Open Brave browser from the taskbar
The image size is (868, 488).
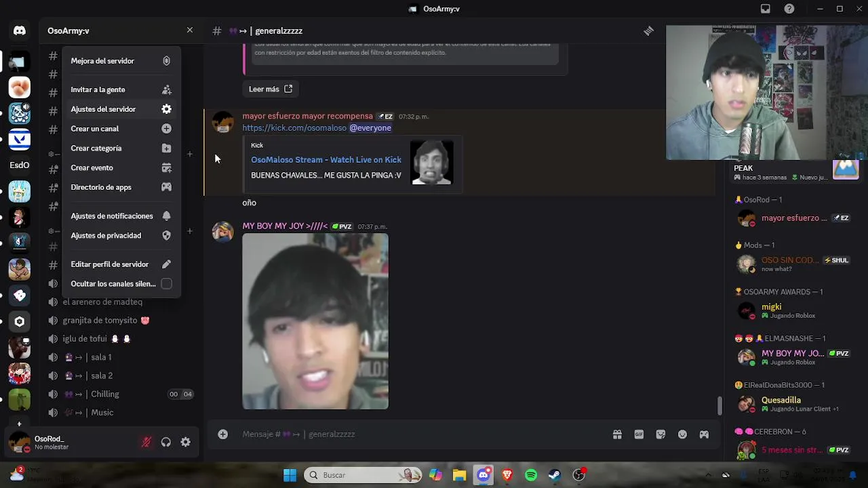[x=507, y=475]
